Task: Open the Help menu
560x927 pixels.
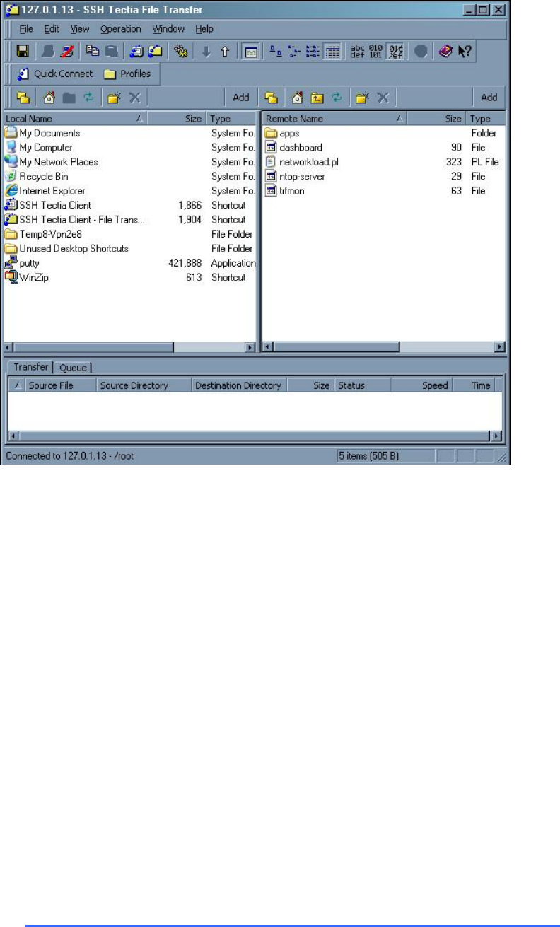Action: click(204, 29)
